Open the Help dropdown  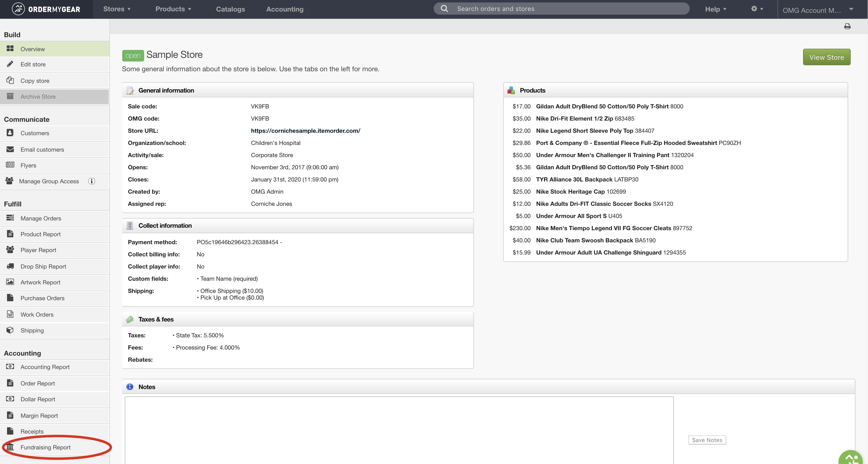[715, 9]
